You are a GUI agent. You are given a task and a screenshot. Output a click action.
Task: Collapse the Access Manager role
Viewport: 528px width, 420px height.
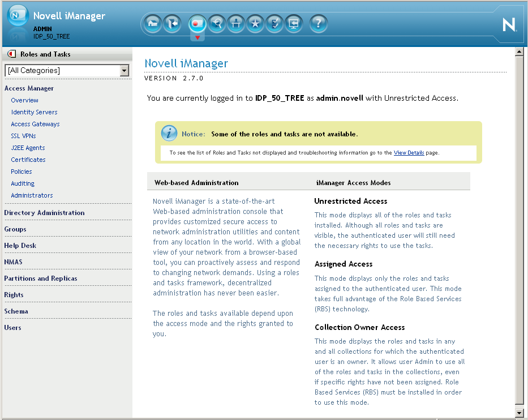(29, 88)
